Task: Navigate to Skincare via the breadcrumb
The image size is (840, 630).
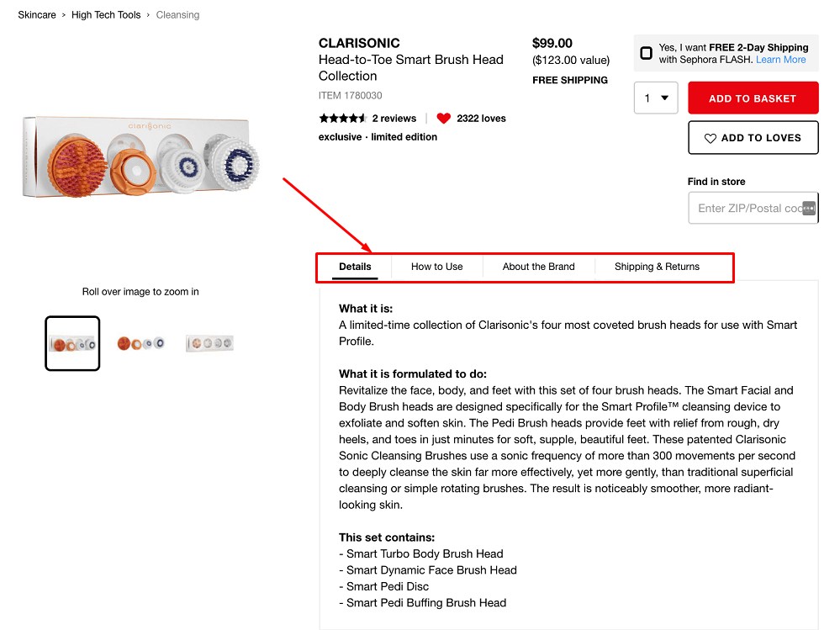Action: [x=36, y=14]
